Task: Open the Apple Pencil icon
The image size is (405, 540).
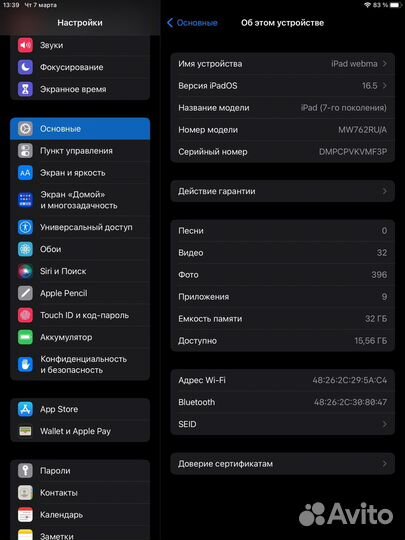Action: (25, 293)
